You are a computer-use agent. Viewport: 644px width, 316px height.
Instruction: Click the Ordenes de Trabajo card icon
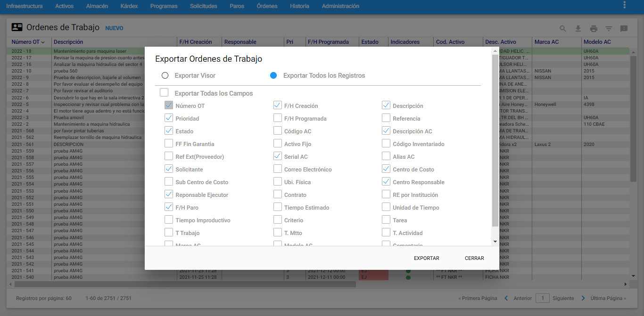tap(17, 27)
